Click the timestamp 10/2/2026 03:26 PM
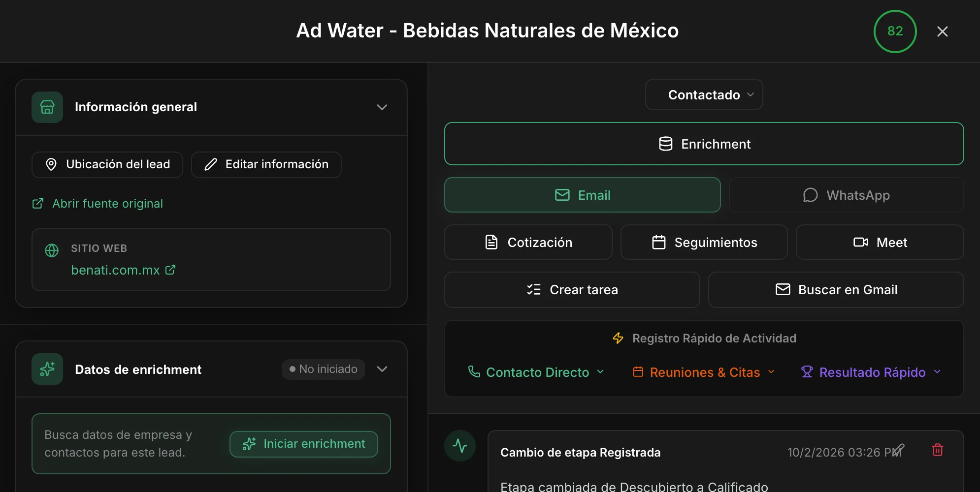Screen dimensions: 980x492 pos(844,452)
